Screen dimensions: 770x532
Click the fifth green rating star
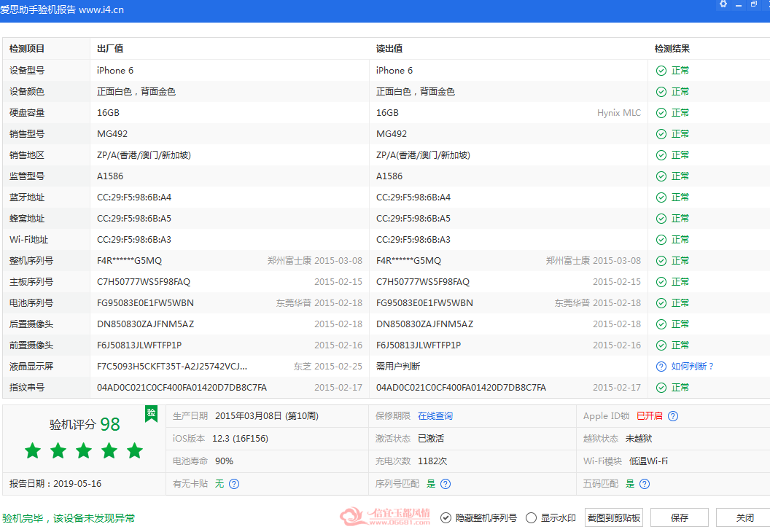point(135,450)
